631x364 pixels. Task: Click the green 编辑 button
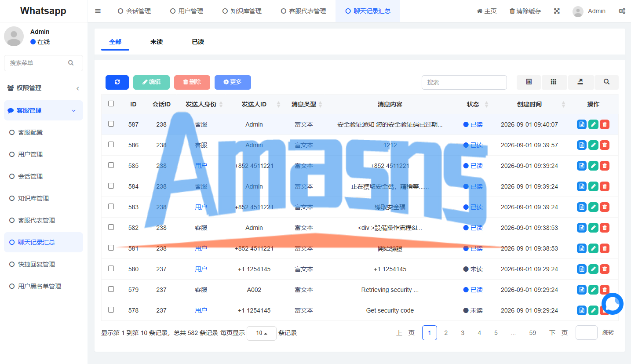point(151,82)
